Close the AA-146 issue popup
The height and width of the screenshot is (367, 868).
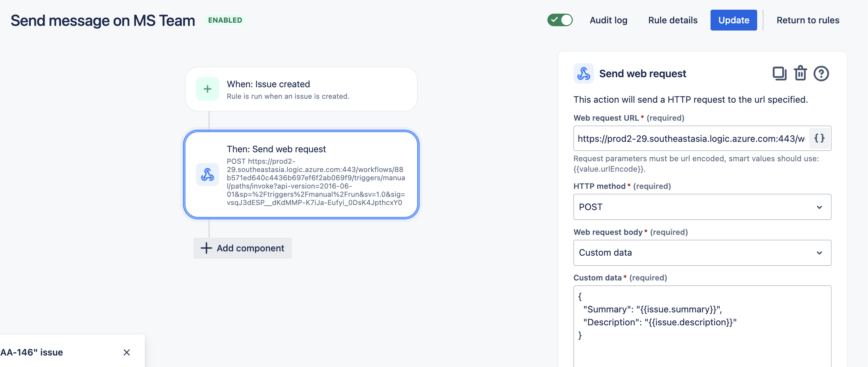pos(127,352)
